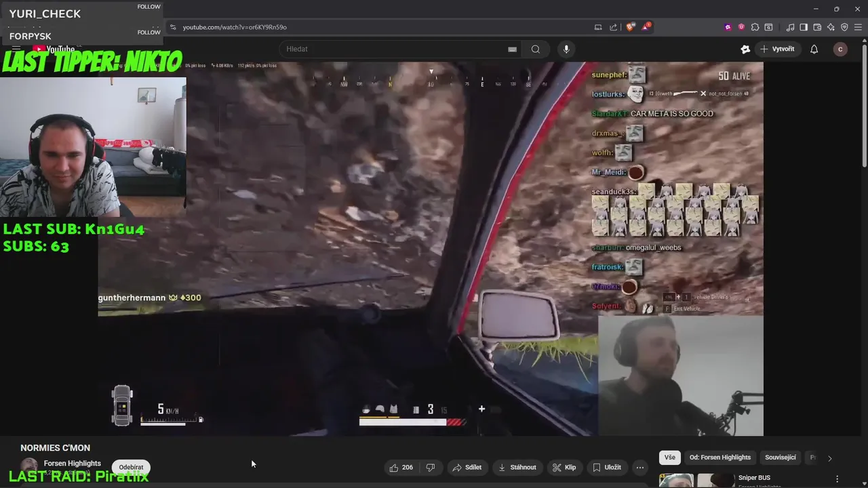Click the share page icon in address bar
This screenshot has height=488, width=868.
tap(614, 27)
